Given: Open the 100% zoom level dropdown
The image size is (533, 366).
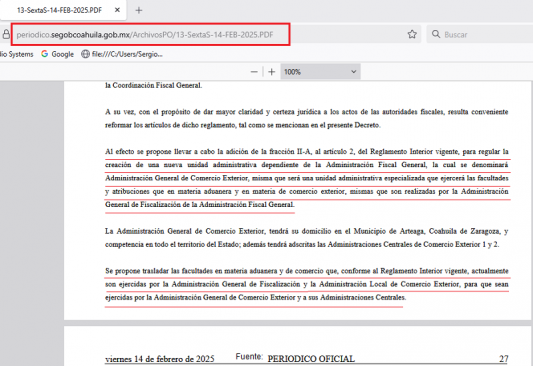Looking at the screenshot, I should (320, 72).
